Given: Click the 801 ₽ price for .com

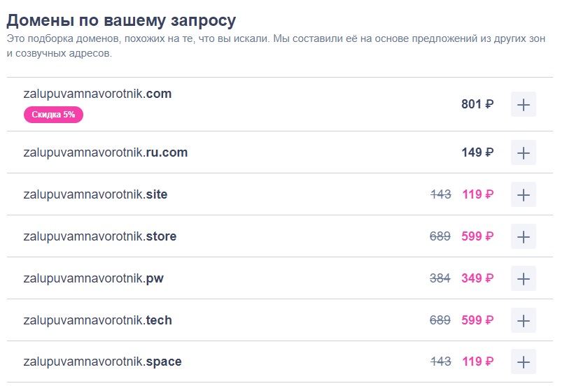Looking at the screenshot, I should click(477, 104).
